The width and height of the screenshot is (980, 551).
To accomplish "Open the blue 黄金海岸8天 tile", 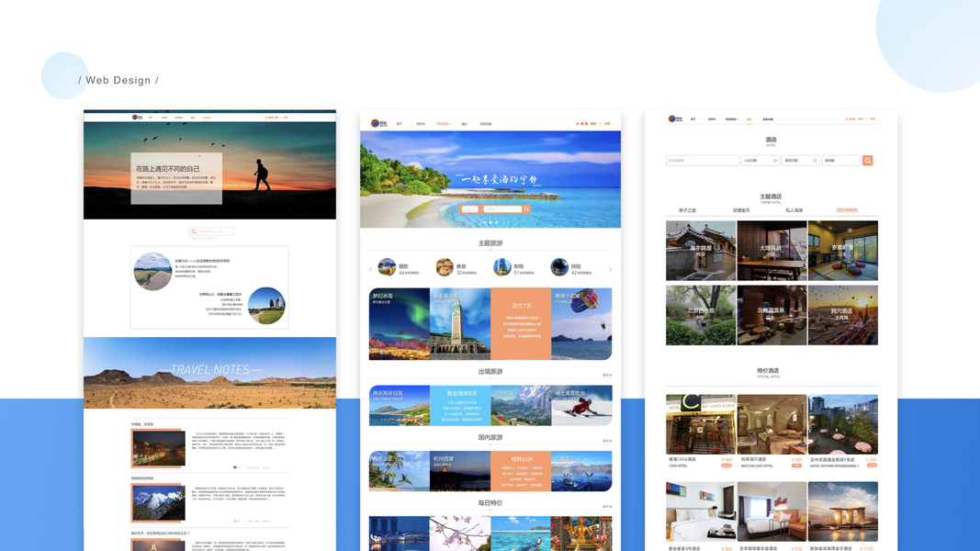I will coord(460,405).
